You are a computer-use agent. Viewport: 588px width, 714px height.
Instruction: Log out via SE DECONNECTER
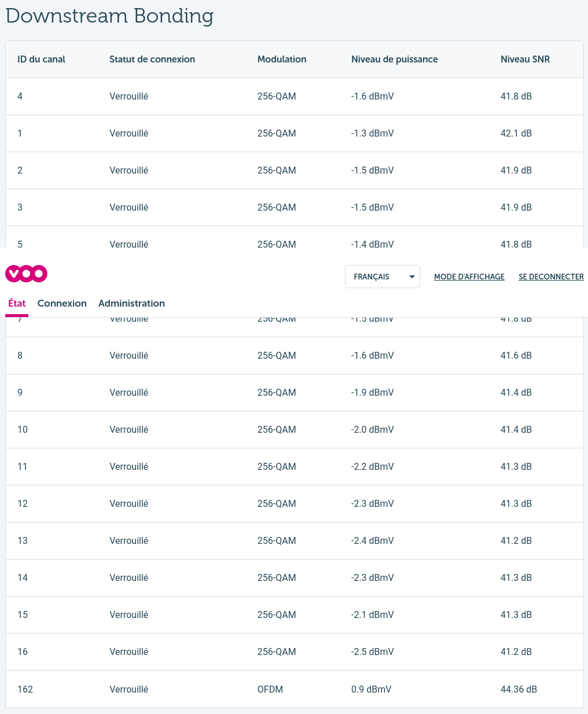coord(551,277)
